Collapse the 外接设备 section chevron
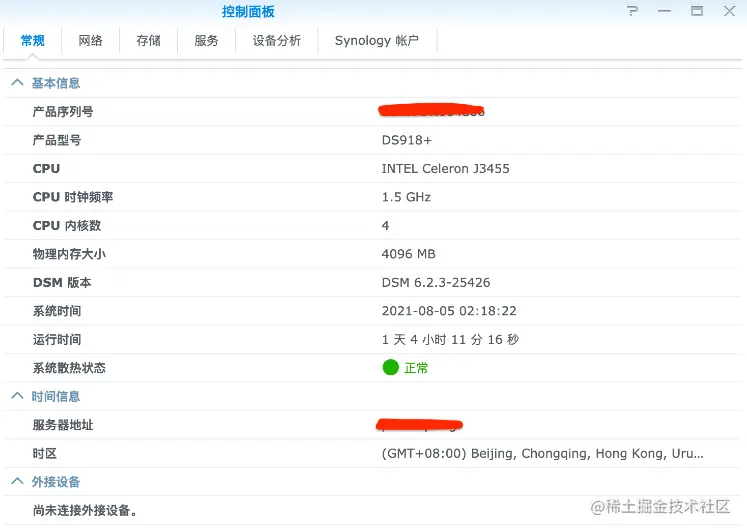747x532 pixels. [x=17, y=481]
